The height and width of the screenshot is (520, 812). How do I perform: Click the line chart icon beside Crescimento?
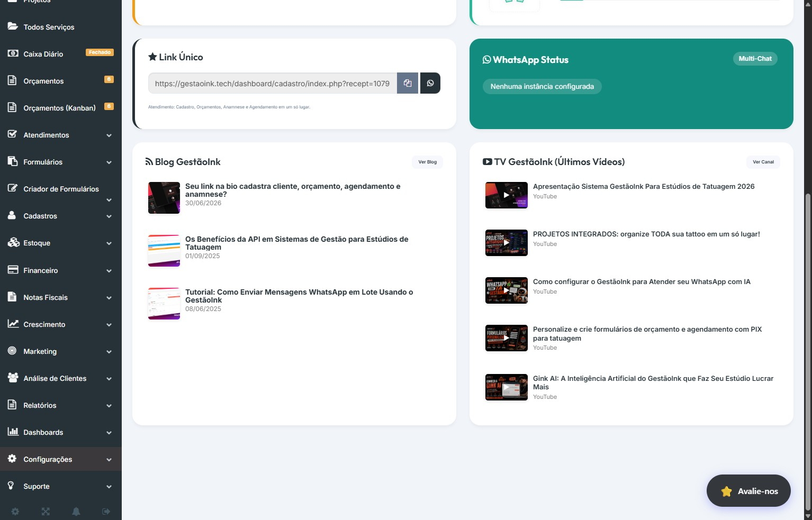point(13,324)
